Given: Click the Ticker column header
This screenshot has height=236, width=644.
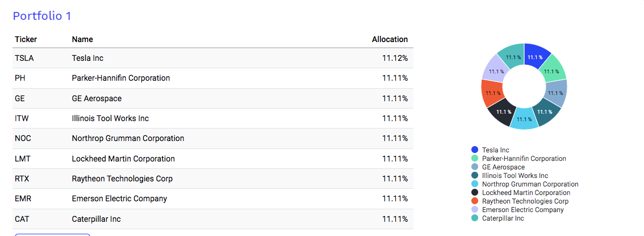Looking at the screenshot, I should click(26, 39).
